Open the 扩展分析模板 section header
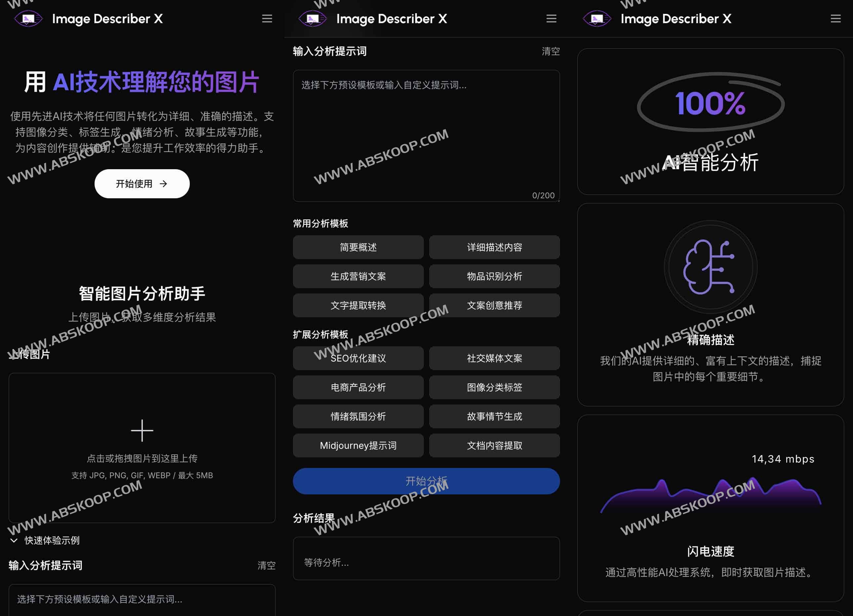This screenshot has height=616, width=853. (x=320, y=334)
